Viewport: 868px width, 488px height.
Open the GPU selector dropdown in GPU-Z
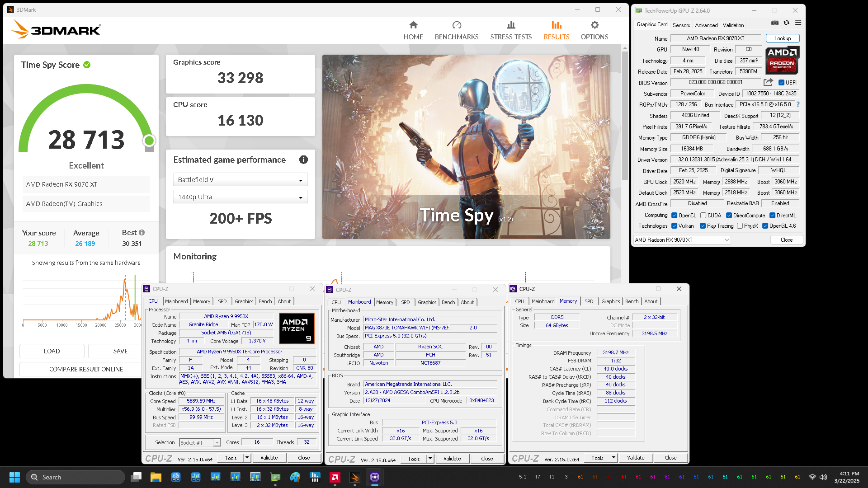tap(682, 240)
